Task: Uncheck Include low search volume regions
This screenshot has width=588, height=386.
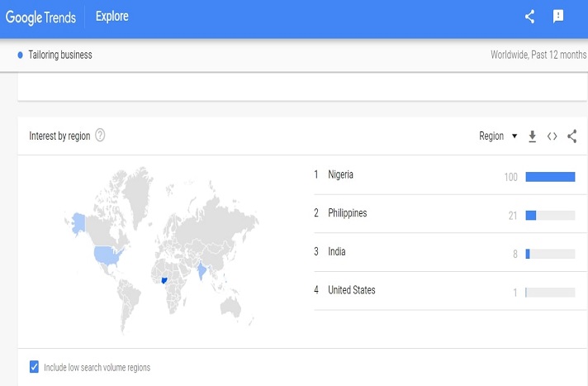Action: click(34, 367)
